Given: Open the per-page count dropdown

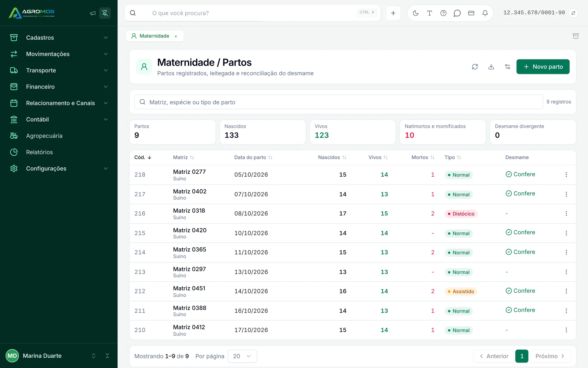Looking at the screenshot, I should 242,356.
